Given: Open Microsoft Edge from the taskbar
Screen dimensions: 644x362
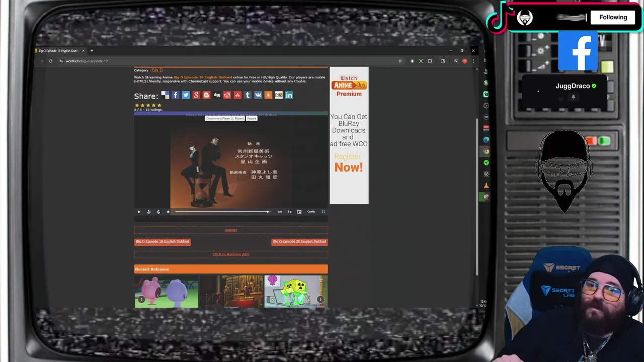Looking at the screenshot, I should point(486,139).
